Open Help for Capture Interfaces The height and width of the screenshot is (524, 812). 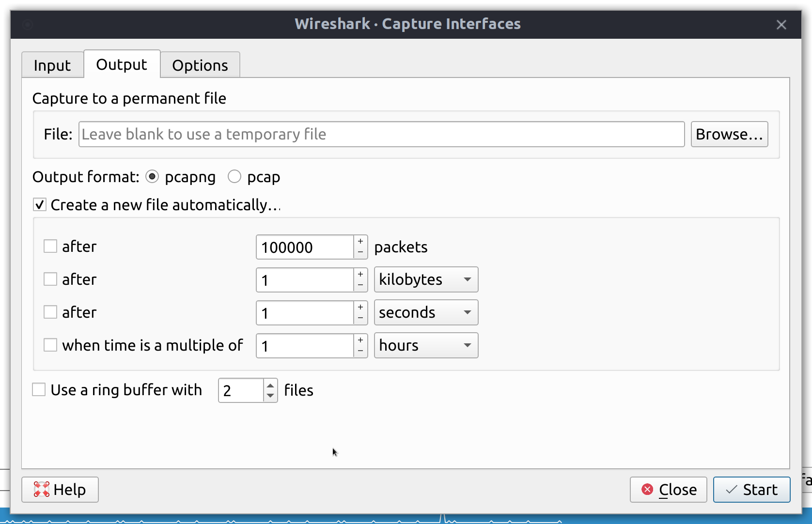60,490
